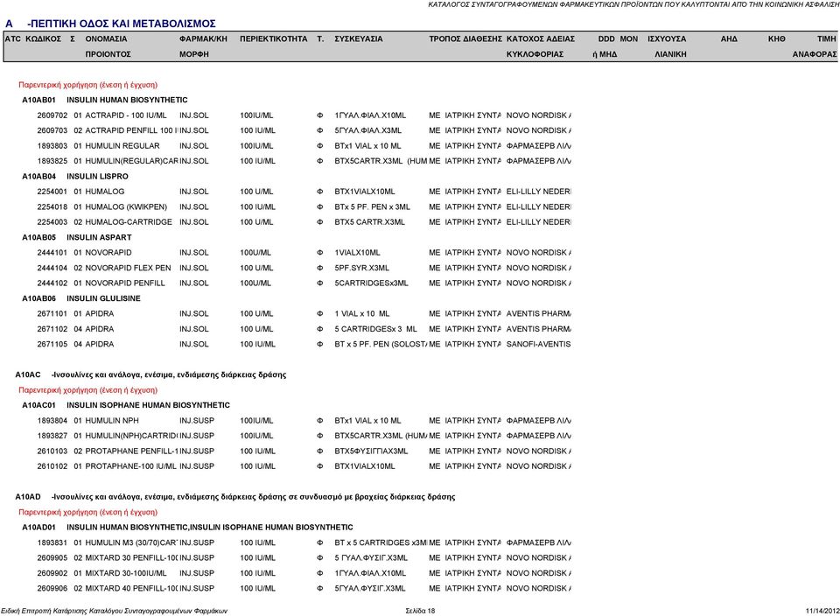The image size is (840, 616).
Task: Click the 'ΑΗΔ' column header
Action: pyautogui.click(x=729, y=38)
